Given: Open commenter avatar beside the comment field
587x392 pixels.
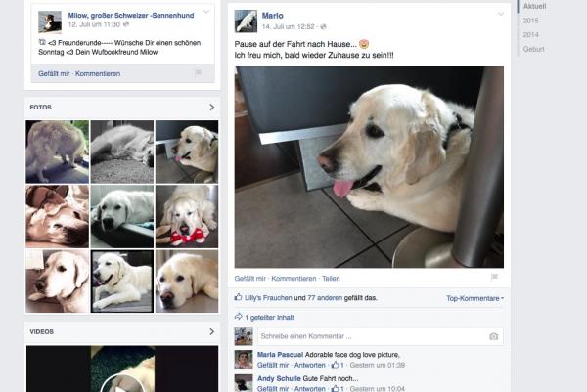Looking at the screenshot, I should click(244, 336).
